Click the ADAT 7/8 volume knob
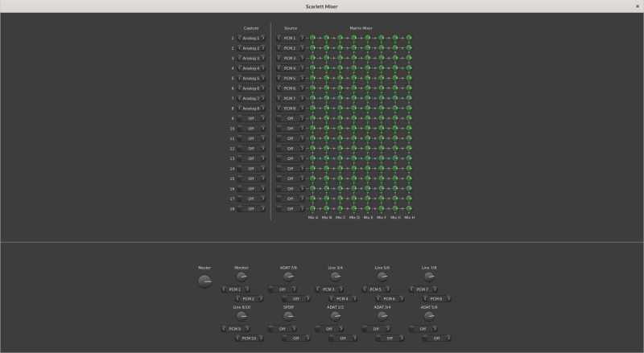This screenshot has width=644, height=353. click(x=288, y=277)
